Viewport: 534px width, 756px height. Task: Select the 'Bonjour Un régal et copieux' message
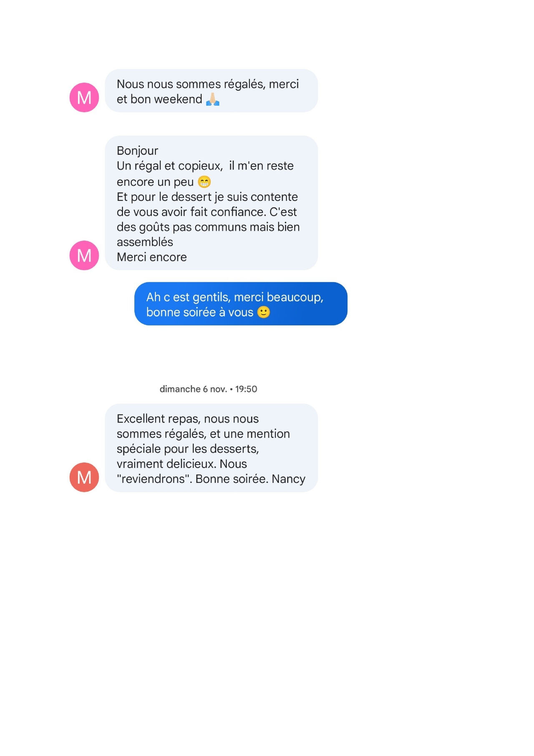tap(211, 203)
